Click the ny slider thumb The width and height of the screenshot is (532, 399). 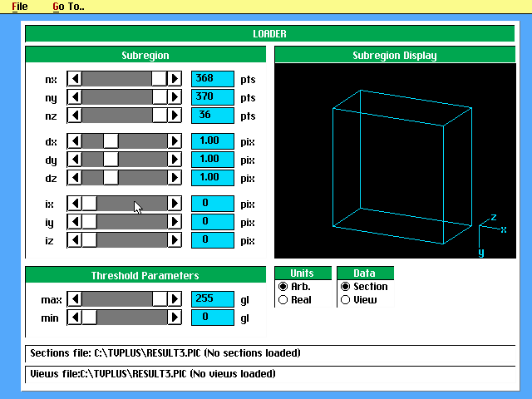pyautogui.click(x=159, y=97)
